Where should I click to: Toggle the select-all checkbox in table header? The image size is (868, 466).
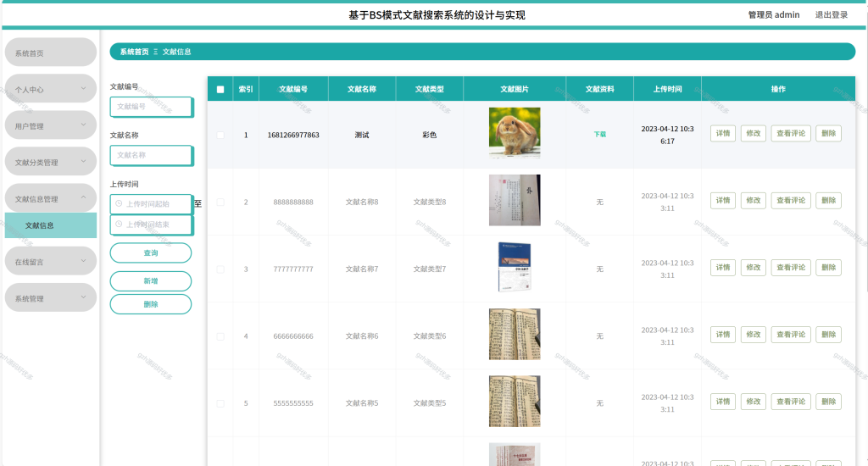[220, 89]
